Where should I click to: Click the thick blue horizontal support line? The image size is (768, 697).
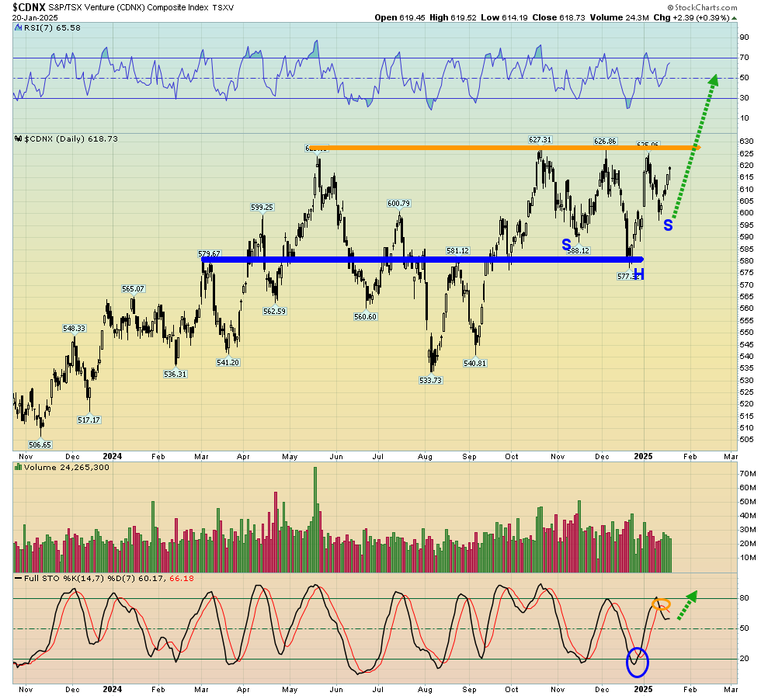click(x=400, y=260)
